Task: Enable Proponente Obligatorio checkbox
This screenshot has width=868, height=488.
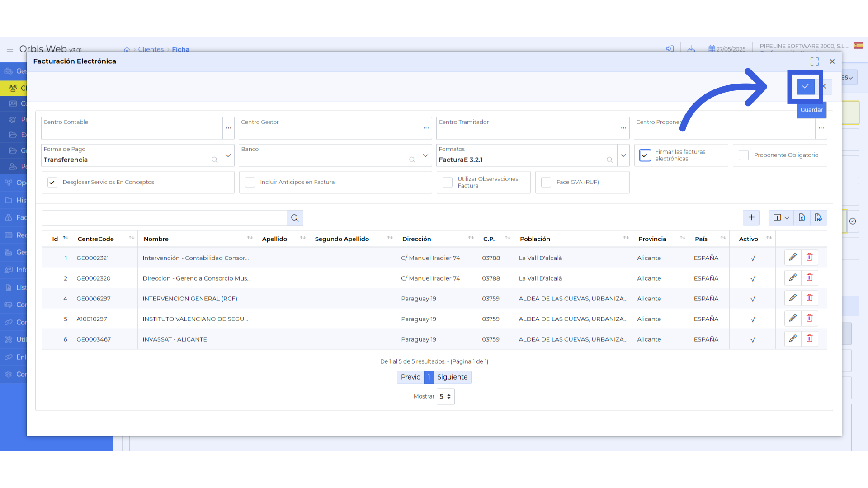Action: coord(744,155)
